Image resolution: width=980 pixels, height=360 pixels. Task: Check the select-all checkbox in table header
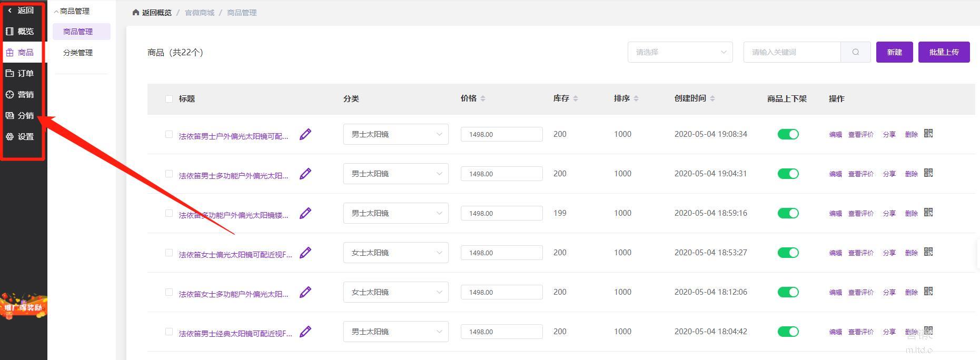pos(169,99)
